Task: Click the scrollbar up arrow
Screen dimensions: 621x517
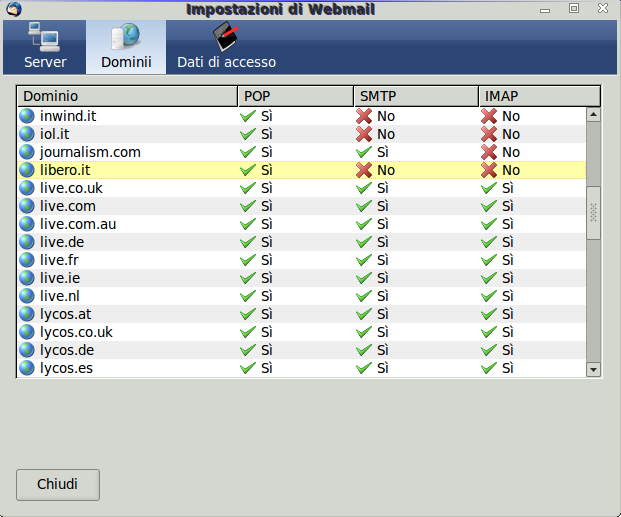Action: coord(593,115)
